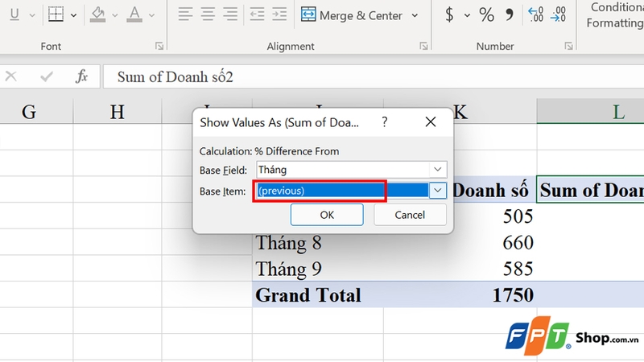The height and width of the screenshot is (362, 644).
Task: Open Conditional Formatting
Action: (615, 14)
